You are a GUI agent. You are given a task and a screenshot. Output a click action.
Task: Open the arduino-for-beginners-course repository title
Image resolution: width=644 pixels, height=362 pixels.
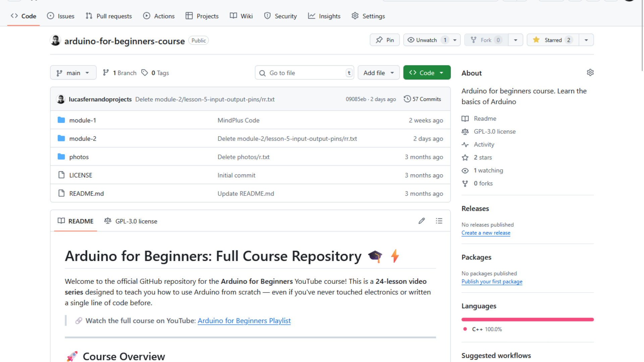pos(124,41)
